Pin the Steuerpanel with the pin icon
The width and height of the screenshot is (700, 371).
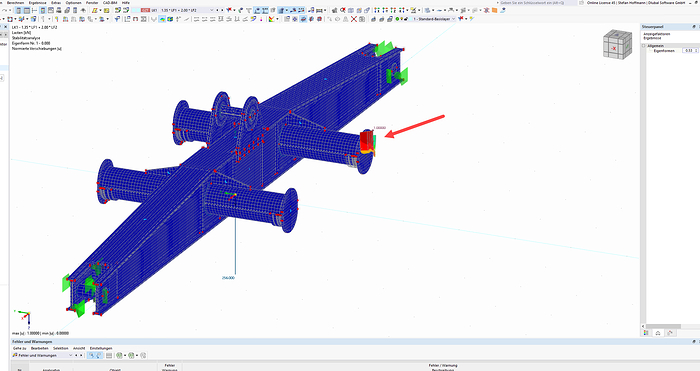(694, 27)
